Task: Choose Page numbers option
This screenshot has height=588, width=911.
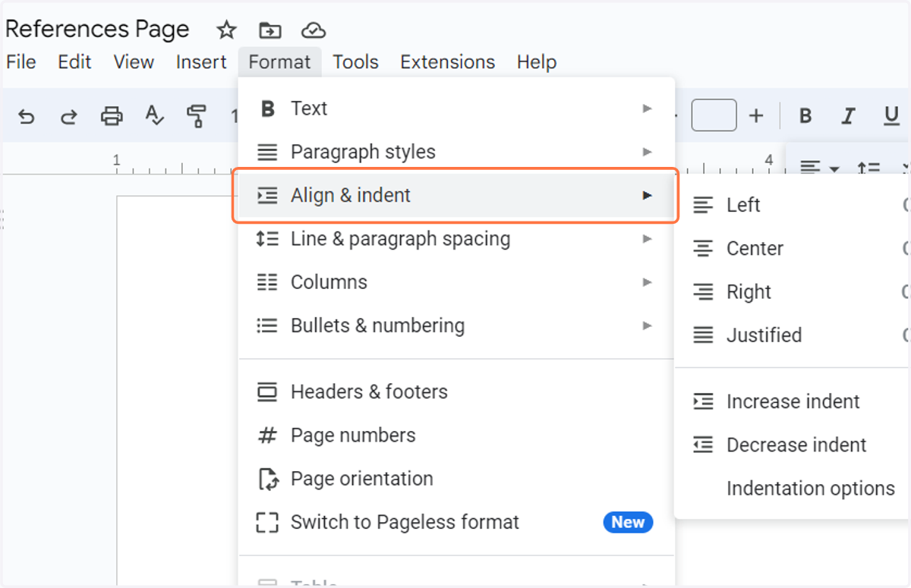Action: [x=456, y=435]
